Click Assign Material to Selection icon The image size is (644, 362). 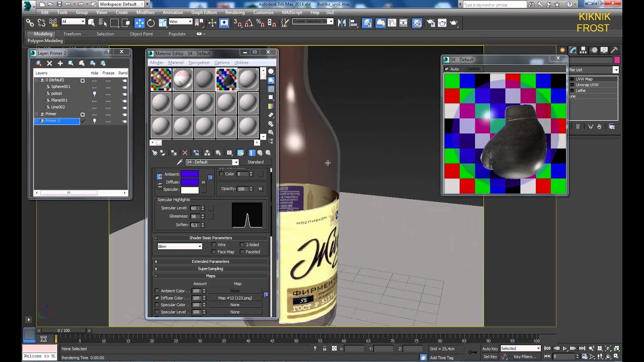tap(174, 153)
